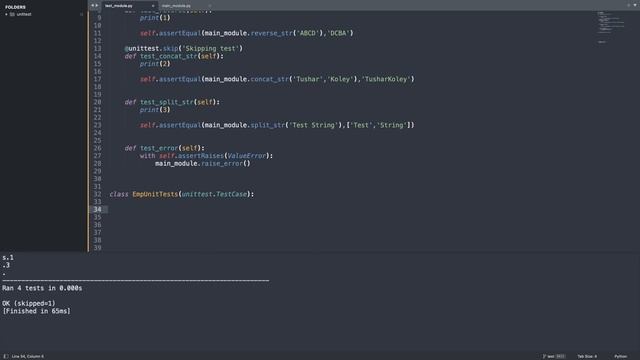Switch to the test_module.py tab
The image size is (640, 360).
coord(119,6)
